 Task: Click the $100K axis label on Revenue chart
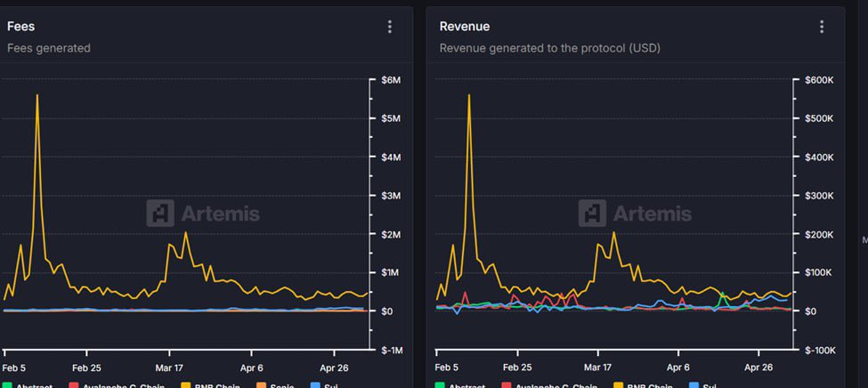click(819, 273)
